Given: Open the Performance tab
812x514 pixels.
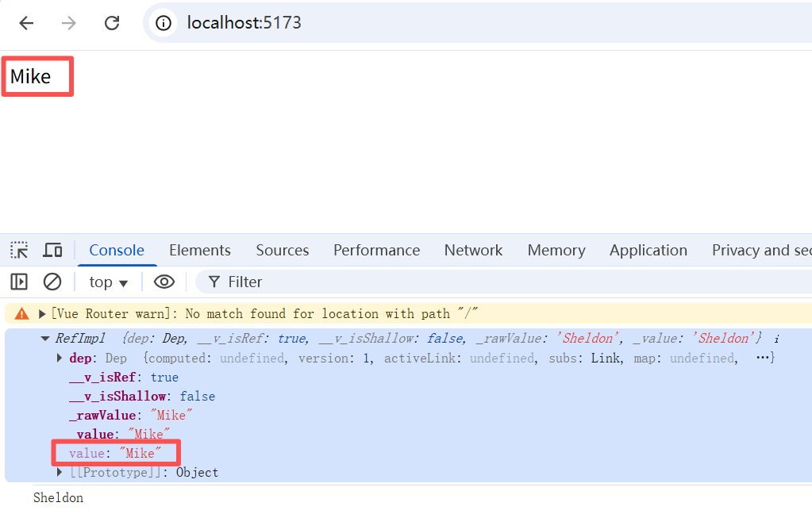Looking at the screenshot, I should (376, 251).
